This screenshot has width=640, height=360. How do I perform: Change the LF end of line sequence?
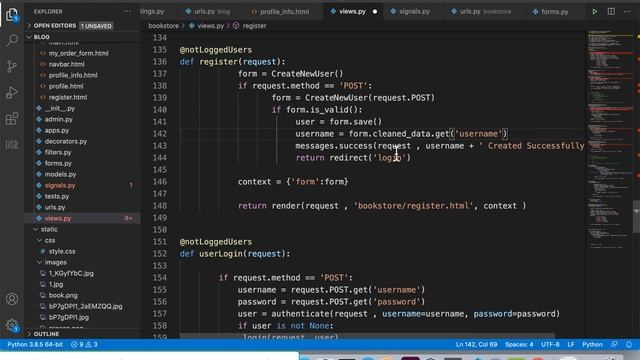point(571,344)
